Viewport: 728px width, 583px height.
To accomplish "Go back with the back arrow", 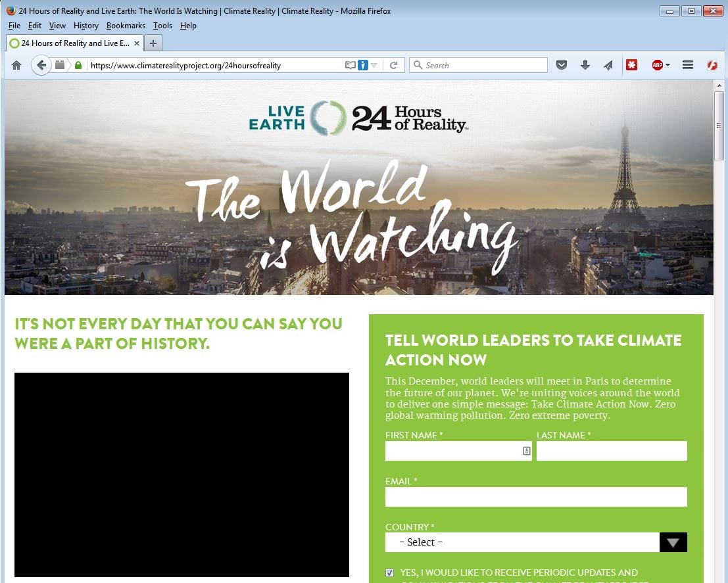I will [x=41, y=65].
